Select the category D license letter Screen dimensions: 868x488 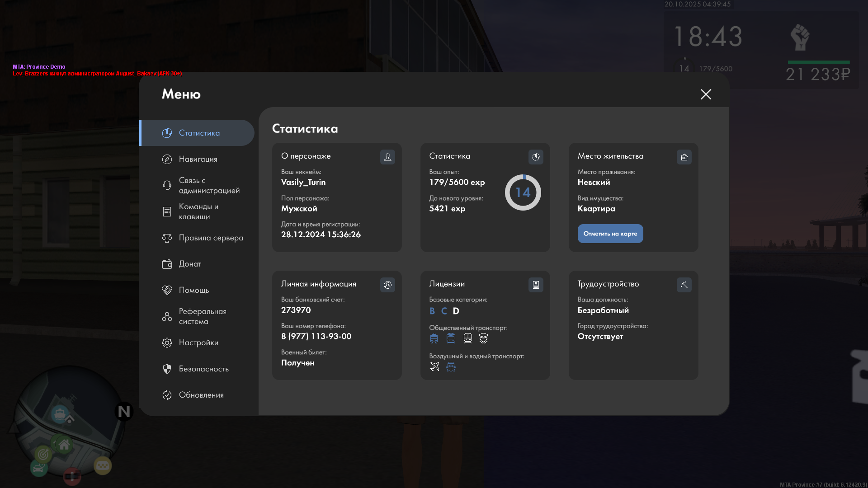coord(456,311)
